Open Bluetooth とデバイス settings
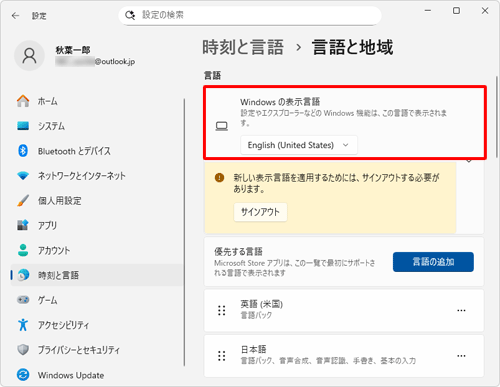 97,151
